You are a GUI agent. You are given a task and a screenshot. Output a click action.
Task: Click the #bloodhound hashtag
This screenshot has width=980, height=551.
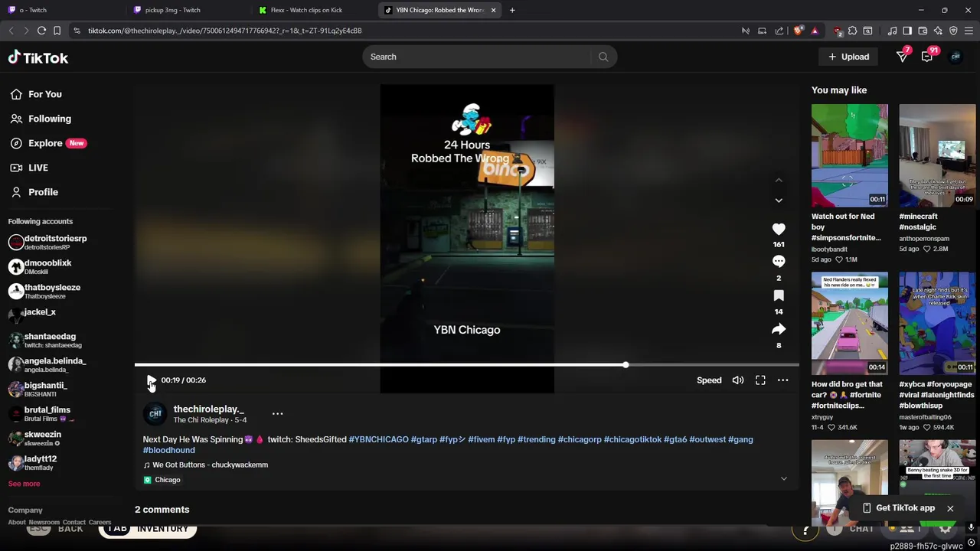click(x=168, y=450)
